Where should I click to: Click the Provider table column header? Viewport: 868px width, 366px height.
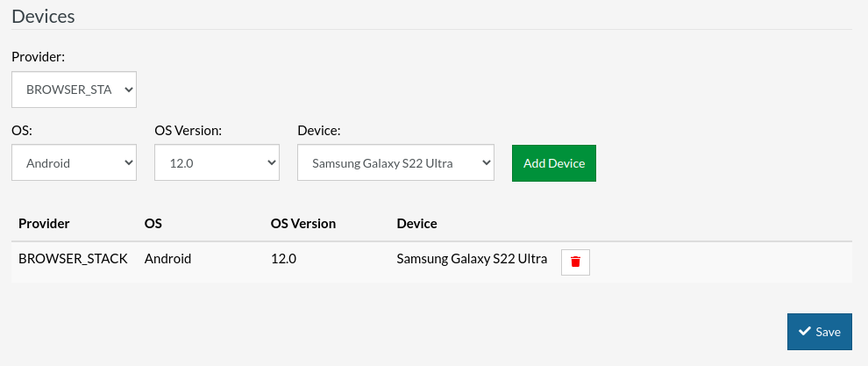point(44,224)
